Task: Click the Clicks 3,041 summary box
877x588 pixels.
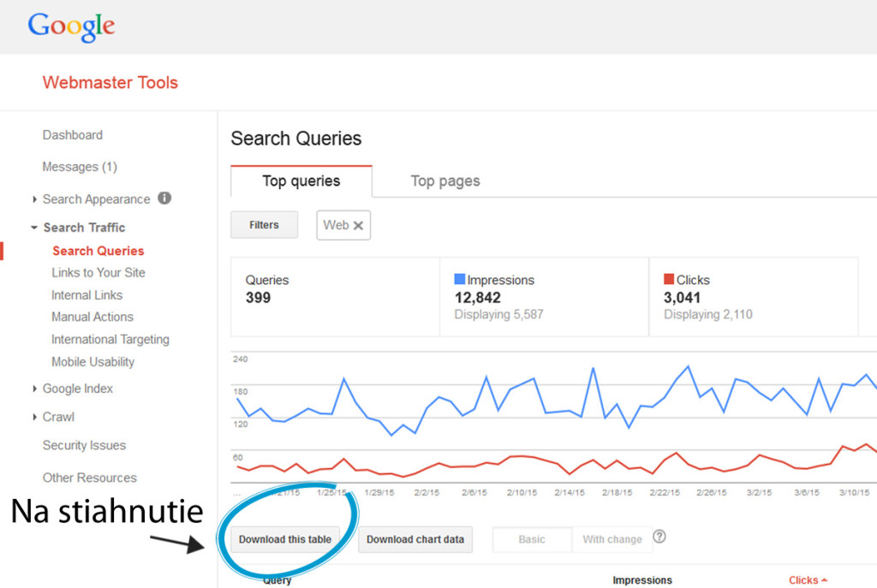Action: 754,297
